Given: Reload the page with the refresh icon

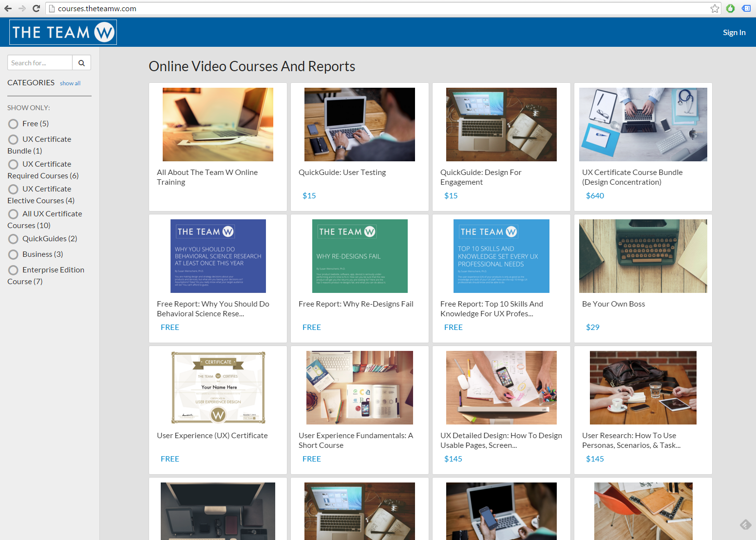Looking at the screenshot, I should tap(36, 8).
